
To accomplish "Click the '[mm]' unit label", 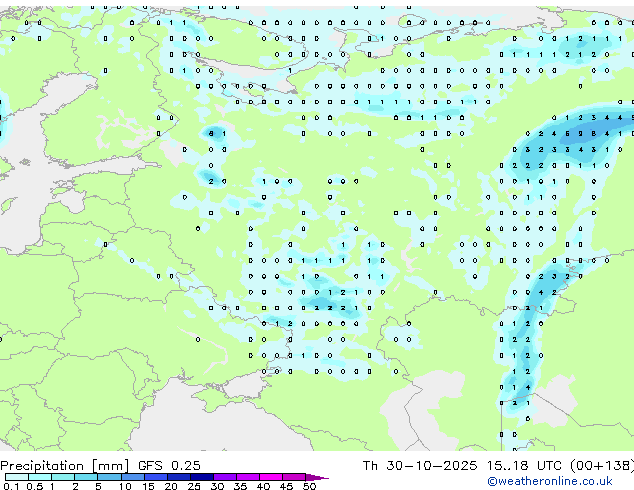I will 110,466.
